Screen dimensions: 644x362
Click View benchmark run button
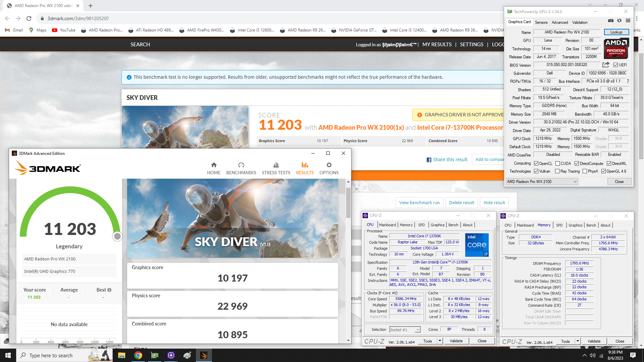coord(419,202)
